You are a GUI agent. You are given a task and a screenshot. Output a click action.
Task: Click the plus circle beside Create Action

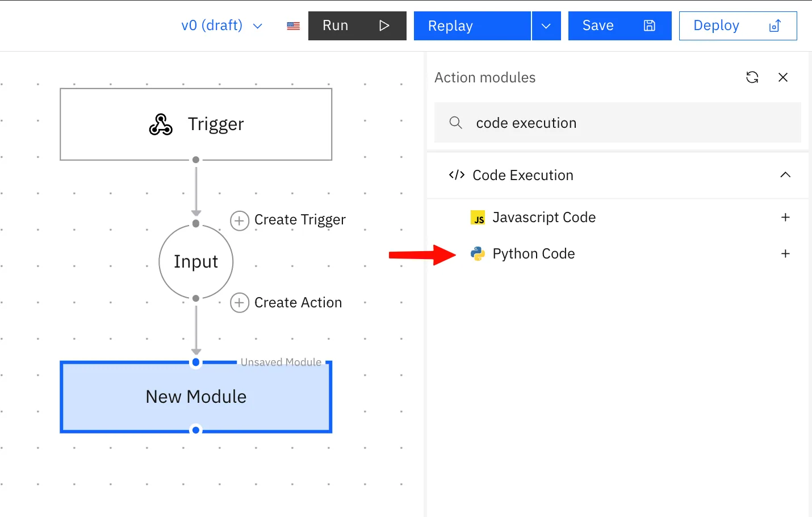(x=240, y=303)
